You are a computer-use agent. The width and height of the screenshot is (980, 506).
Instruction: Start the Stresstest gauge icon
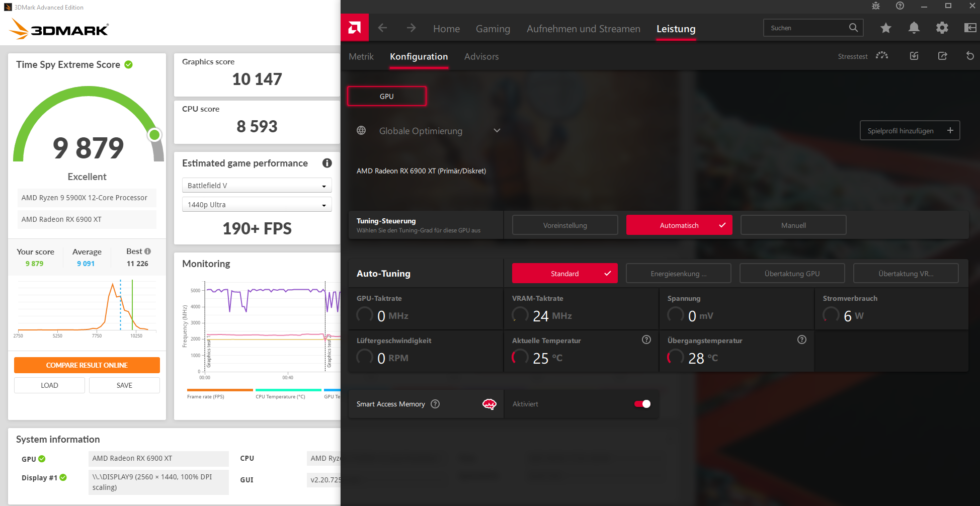[x=882, y=56]
